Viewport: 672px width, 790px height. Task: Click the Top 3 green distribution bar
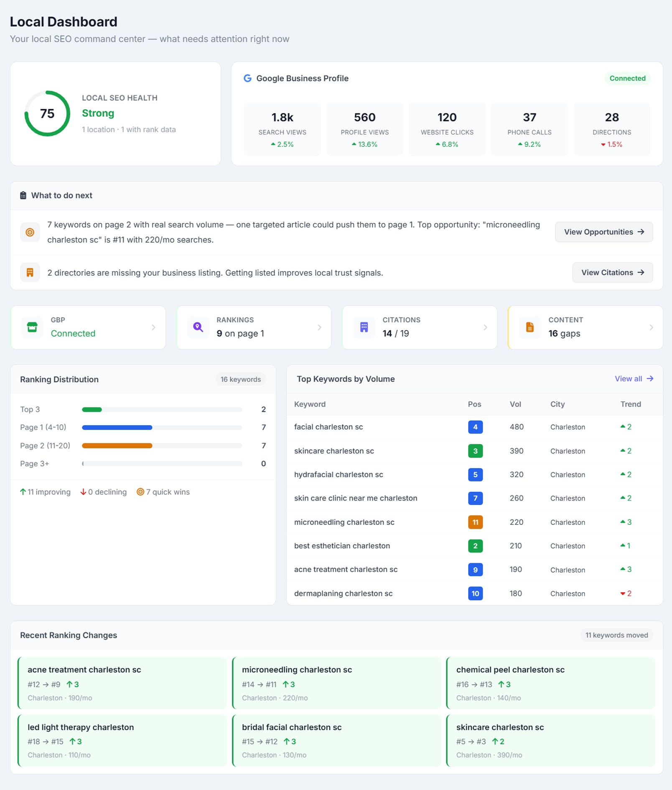click(92, 409)
